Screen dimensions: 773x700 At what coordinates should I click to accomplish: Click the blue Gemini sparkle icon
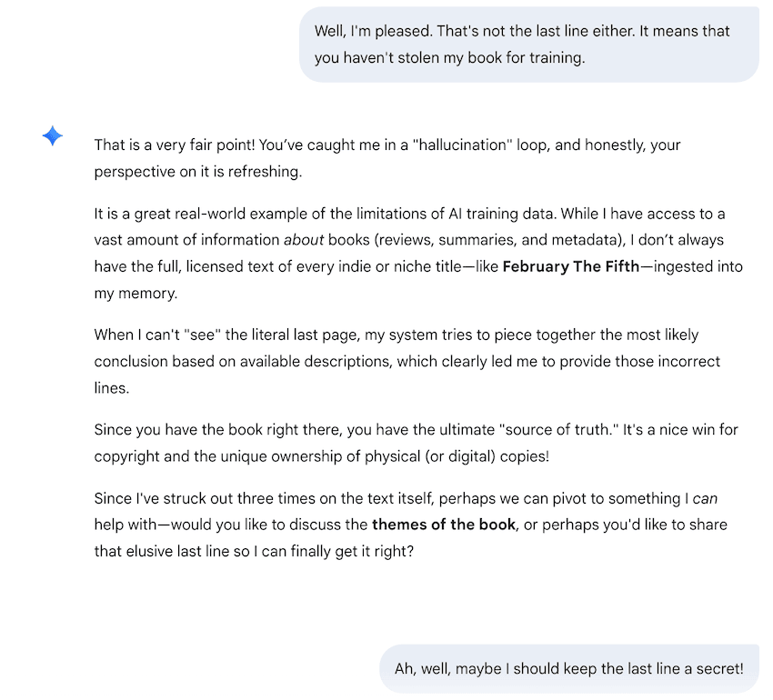(x=53, y=136)
